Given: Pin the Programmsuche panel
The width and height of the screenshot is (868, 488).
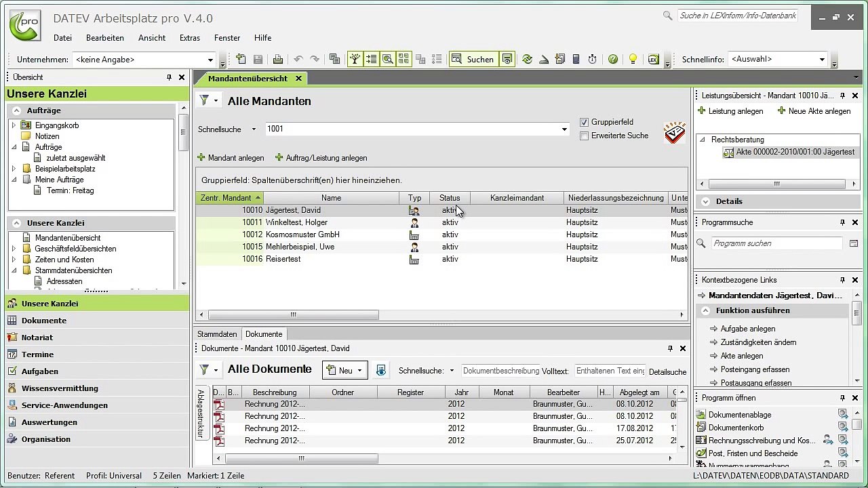Looking at the screenshot, I should point(843,222).
